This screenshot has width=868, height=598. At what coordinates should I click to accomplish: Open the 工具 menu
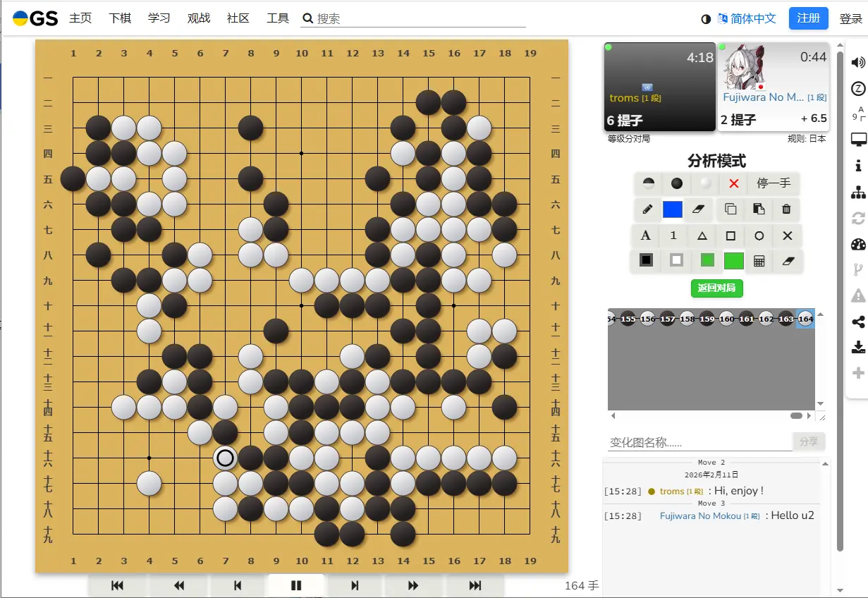(277, 19)
